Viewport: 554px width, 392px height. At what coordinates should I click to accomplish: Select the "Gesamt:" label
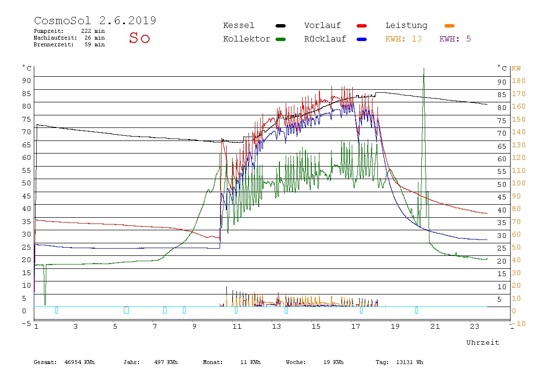click(45, 362)
